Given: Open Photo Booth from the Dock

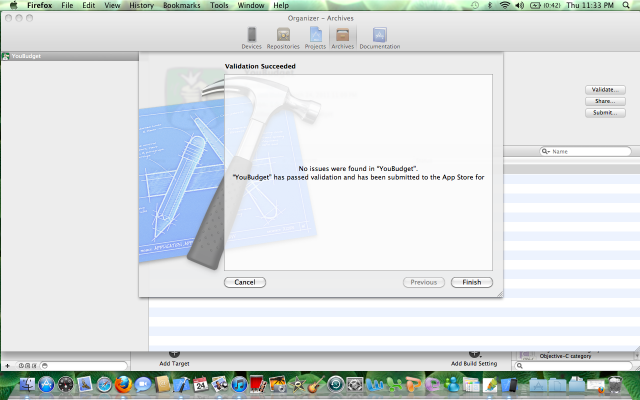Looking at the screenshot, I should [258, 384].
